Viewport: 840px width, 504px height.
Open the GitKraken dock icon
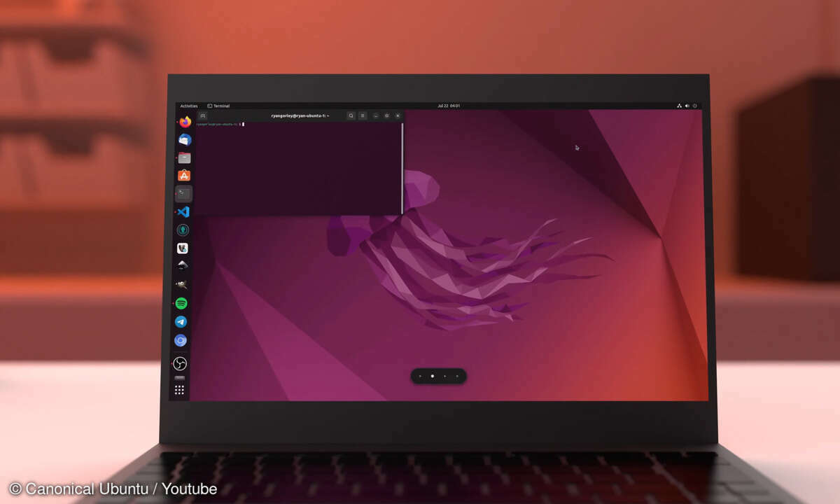(x=183, y=230)
